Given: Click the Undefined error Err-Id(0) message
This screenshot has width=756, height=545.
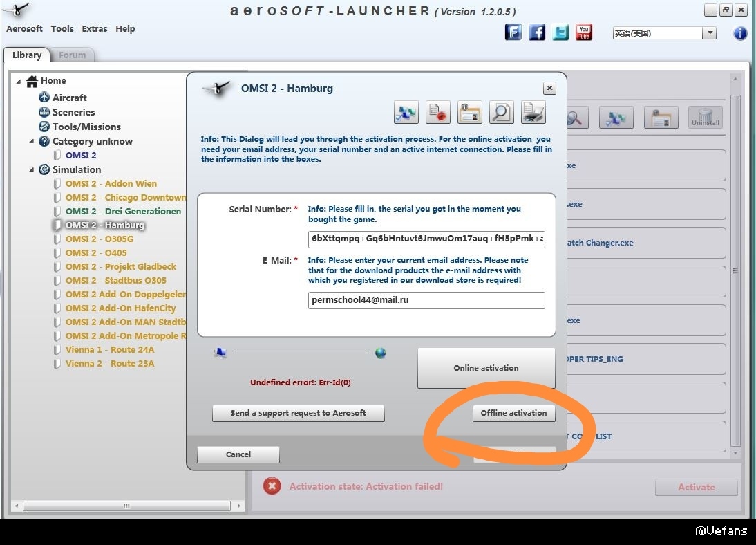Looking at the screenshot, I should click(301, 382).
